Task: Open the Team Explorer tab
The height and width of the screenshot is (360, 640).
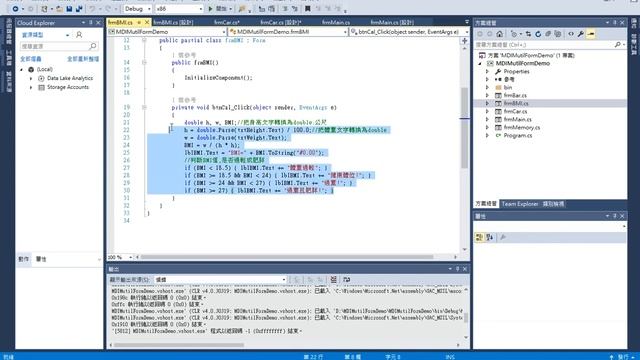Action: click(x=520, y=204)
